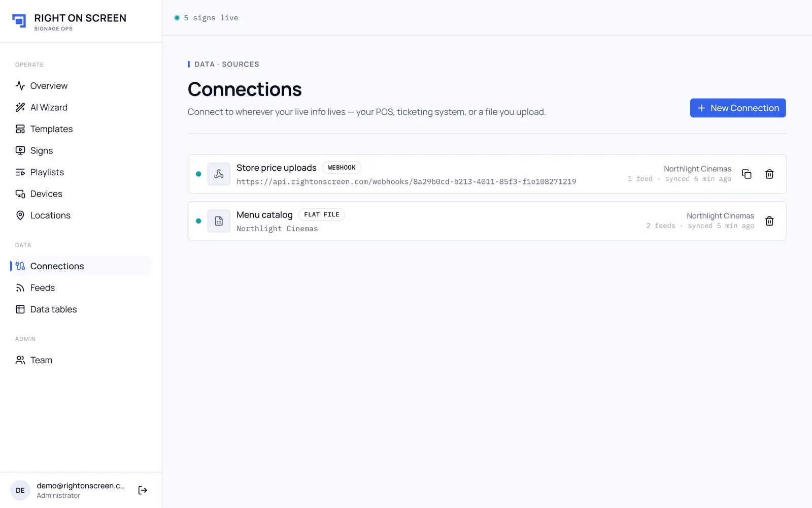Viewport: 812px width, 508px height.
Task: Open the Devices icon in sidebar
Action: point(20,194)
